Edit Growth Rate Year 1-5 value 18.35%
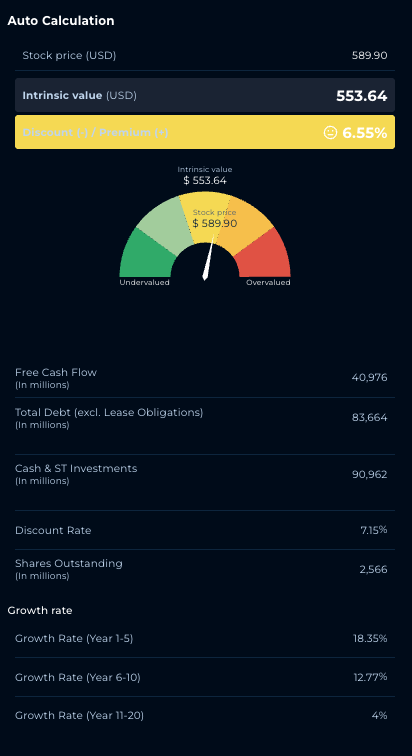The height and width of the screenshot is (756, 412). [x=370, y=638]
